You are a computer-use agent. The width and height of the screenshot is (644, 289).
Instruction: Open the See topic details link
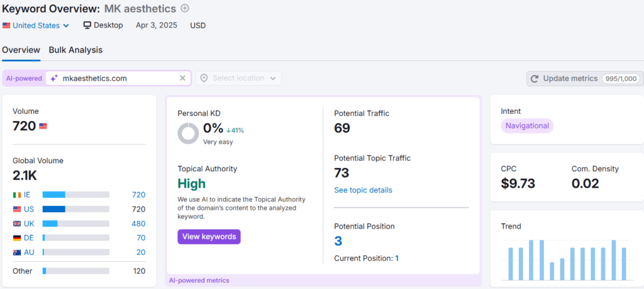click(363, 190)
